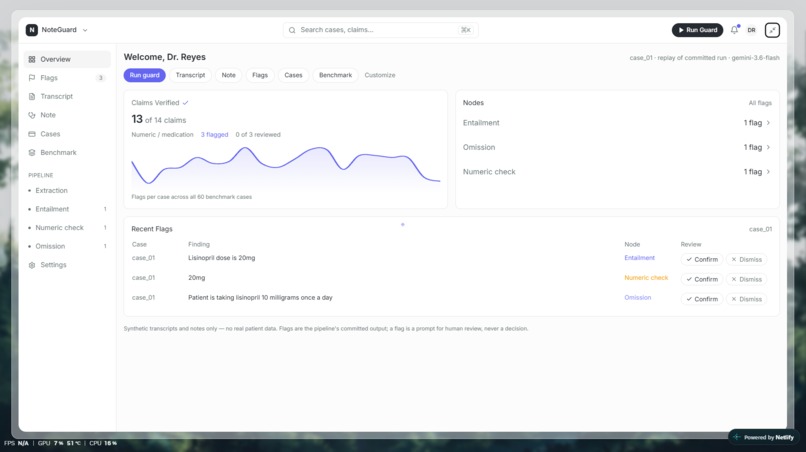Screen dimensions: 806x452
Task: Confirm the 20mg numeric check flag
Action: tap(702, 279)
